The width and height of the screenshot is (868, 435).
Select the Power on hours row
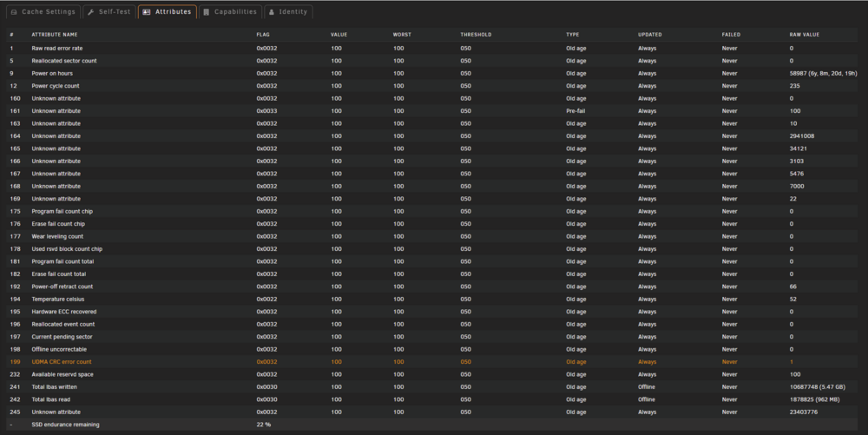pos(431,73)
